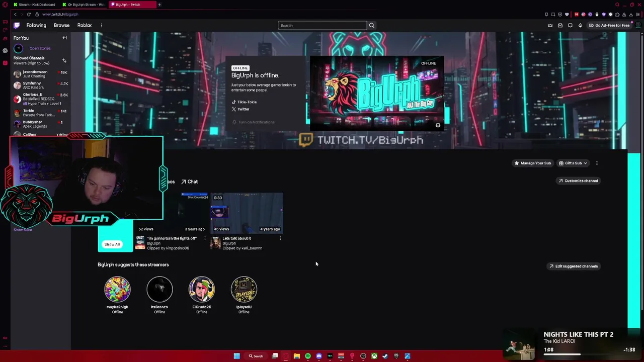The height and width of the screenshot is (362, 644).
Task: Open browser downloads icon
Action: 631,14
